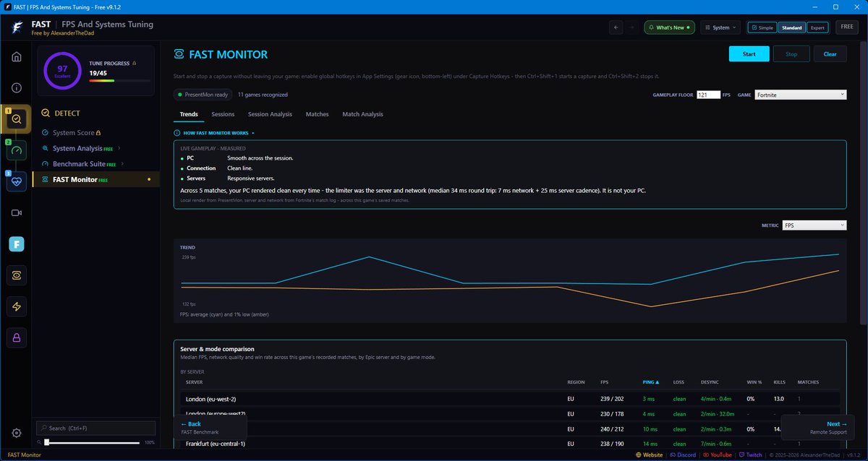868x461 pixels.
Task: Click the 97 Excellent score ring
Action: pyautogui.click(x=62, y=71)
